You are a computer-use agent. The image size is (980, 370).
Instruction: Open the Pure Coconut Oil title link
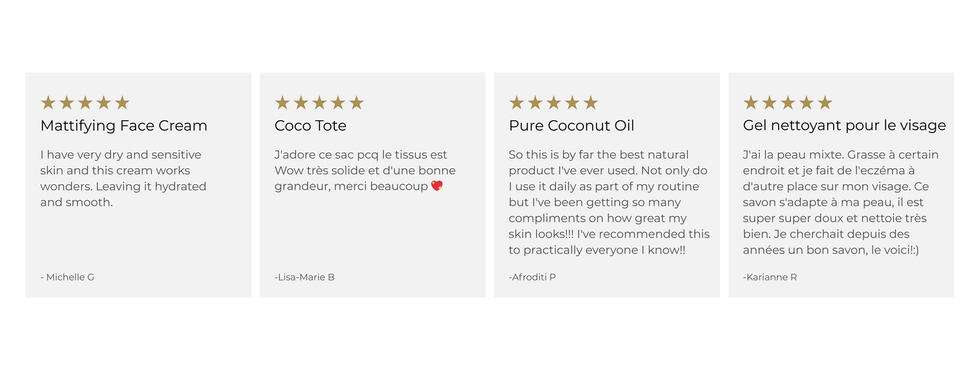point(572,126)
